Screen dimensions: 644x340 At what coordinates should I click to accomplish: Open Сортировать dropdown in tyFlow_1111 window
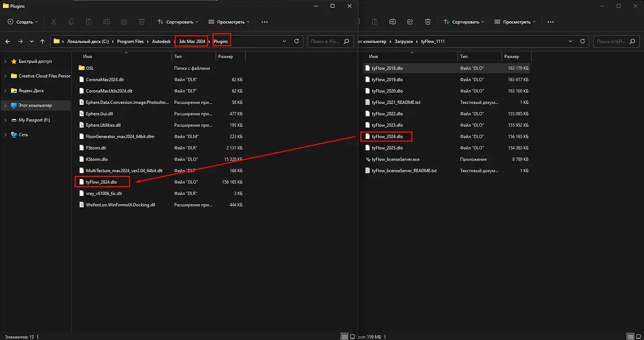(464, 22)
